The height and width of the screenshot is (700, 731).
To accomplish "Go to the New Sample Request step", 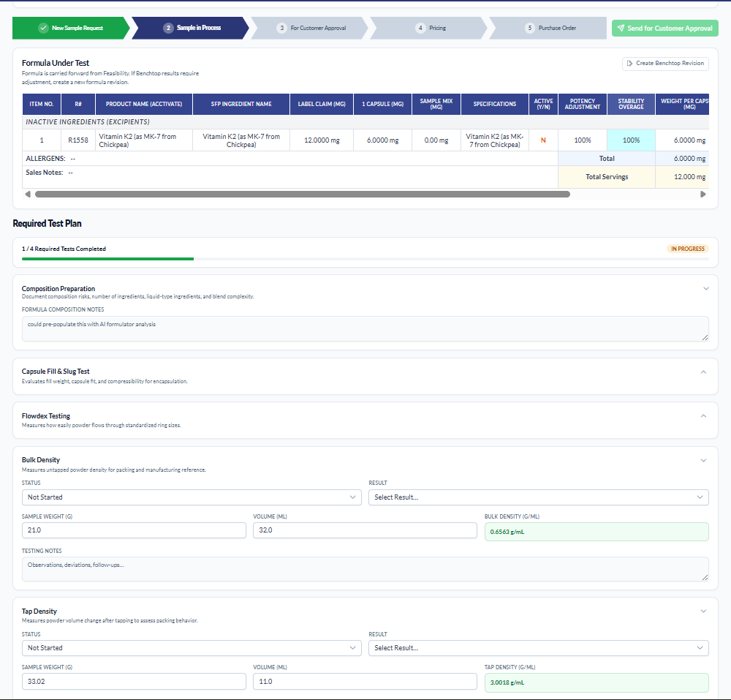I will point(71,28).
